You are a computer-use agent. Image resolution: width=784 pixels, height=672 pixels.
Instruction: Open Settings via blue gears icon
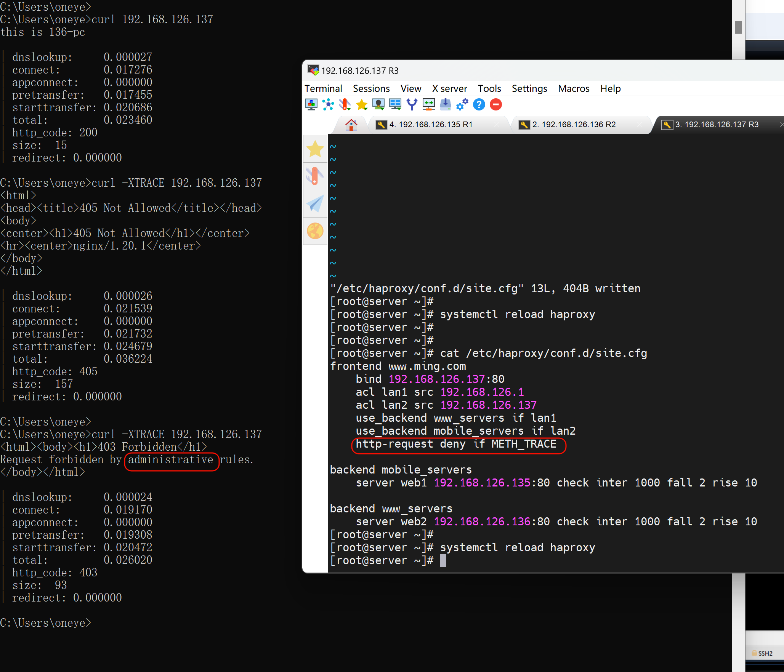point(462,104)
